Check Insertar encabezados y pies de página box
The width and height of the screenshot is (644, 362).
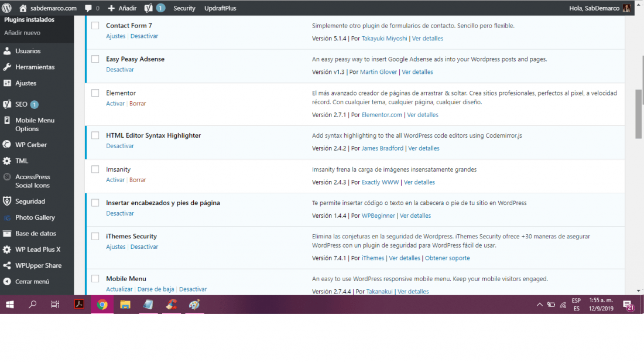tap(95, 203)
